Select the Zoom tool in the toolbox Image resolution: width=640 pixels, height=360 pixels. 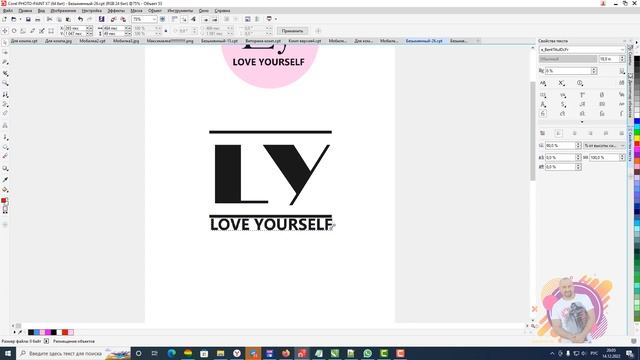[x=5, y=83]
